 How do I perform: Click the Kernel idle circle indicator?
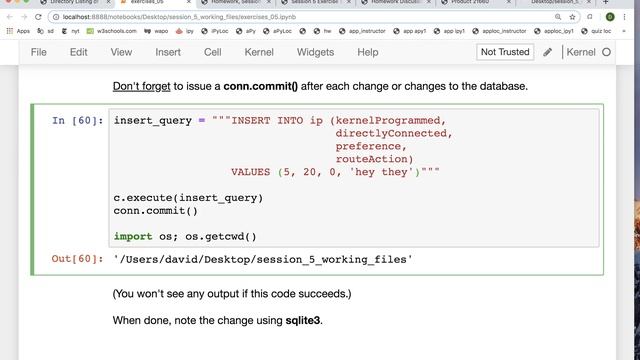click(x=607, y=52)
